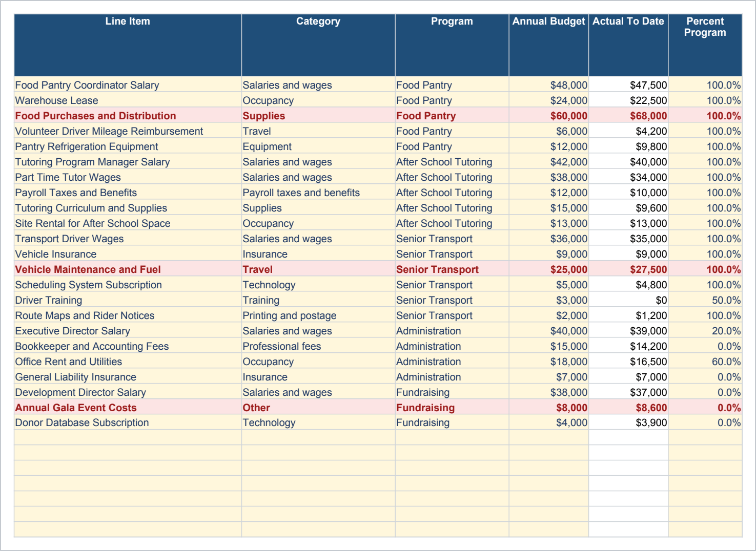Screen dimensions: 756x551
Task: Select the 60.0% percent program cell
Action: point(705,362)
